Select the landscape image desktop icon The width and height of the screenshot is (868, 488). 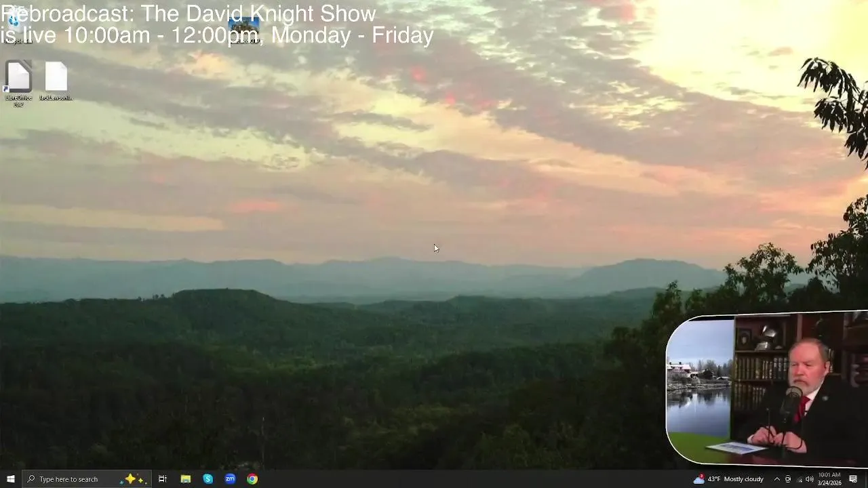(x=243, y=28)
